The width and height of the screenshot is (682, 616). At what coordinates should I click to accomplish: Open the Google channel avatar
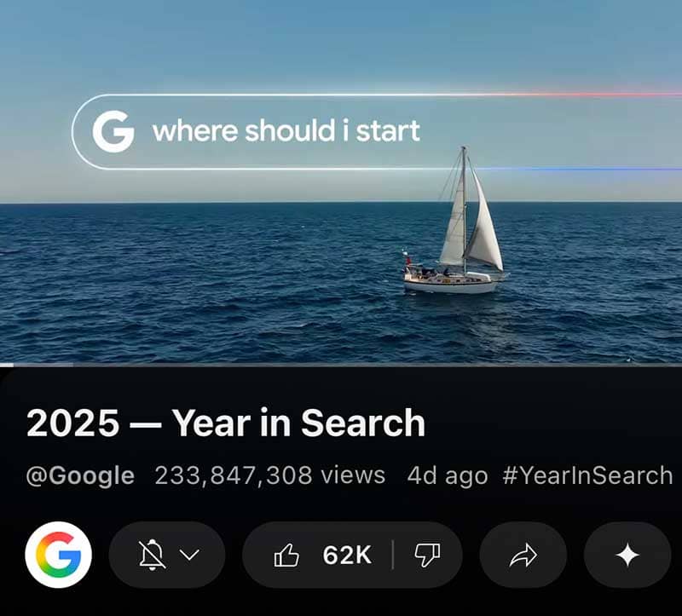coord(59,555)
